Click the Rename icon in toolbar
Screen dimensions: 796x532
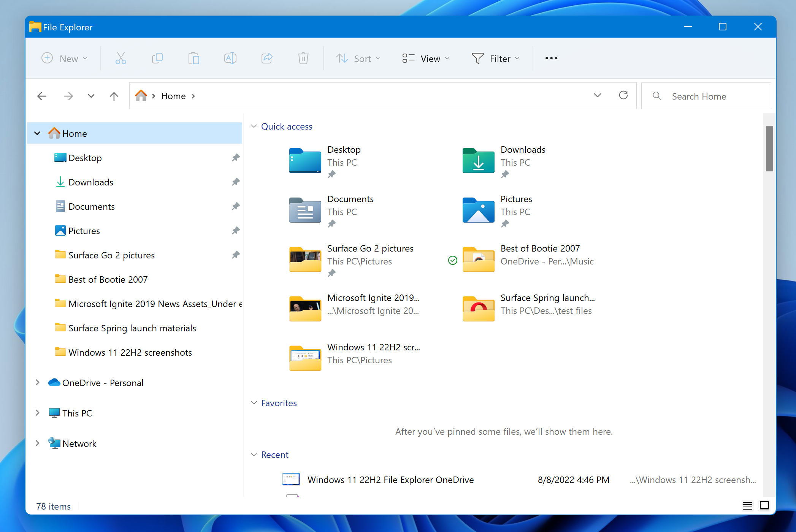coord(230,58)
